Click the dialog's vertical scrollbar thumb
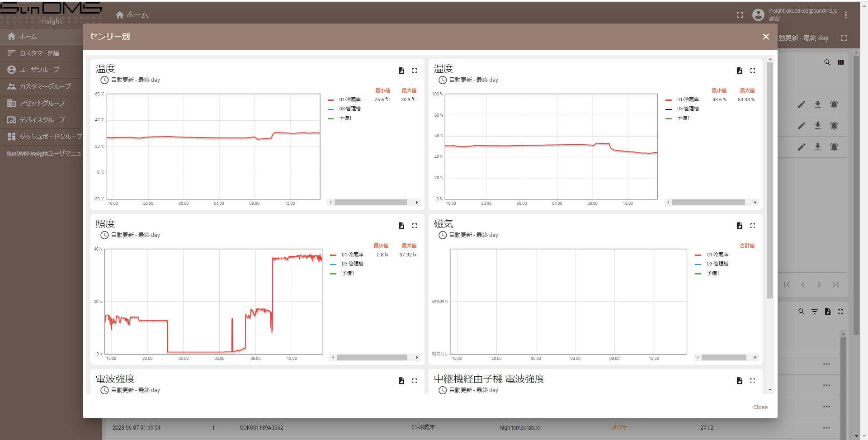Screen dimensions: 868x440 [x=770, y=180]
